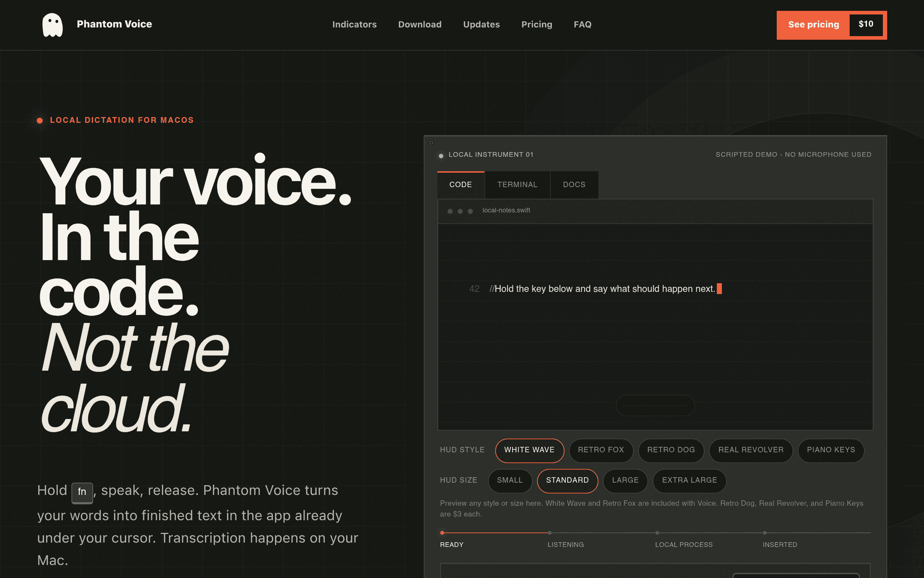Click the SCRIPTED DEMO notice text

[793, 155]
